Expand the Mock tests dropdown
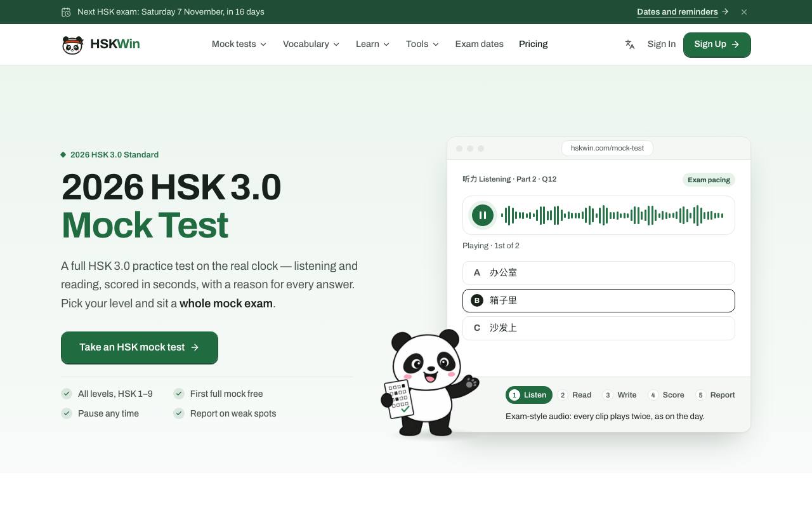 (x=239, y=44)
